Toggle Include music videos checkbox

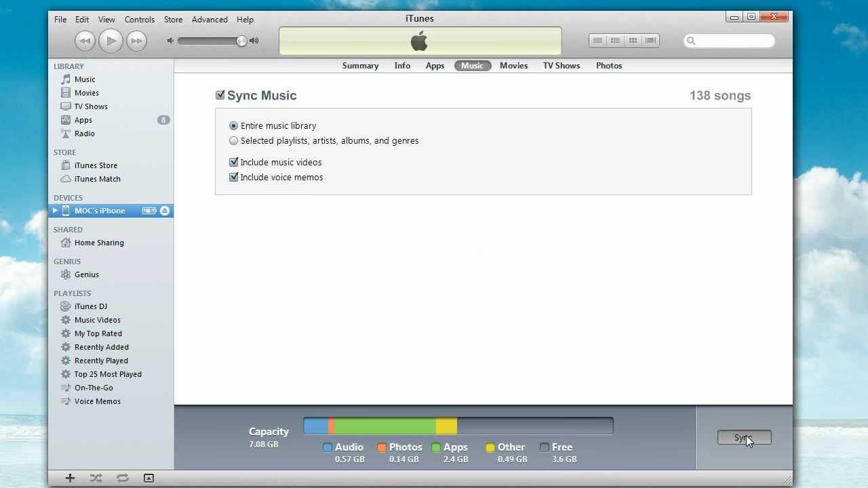click(233, 163)
